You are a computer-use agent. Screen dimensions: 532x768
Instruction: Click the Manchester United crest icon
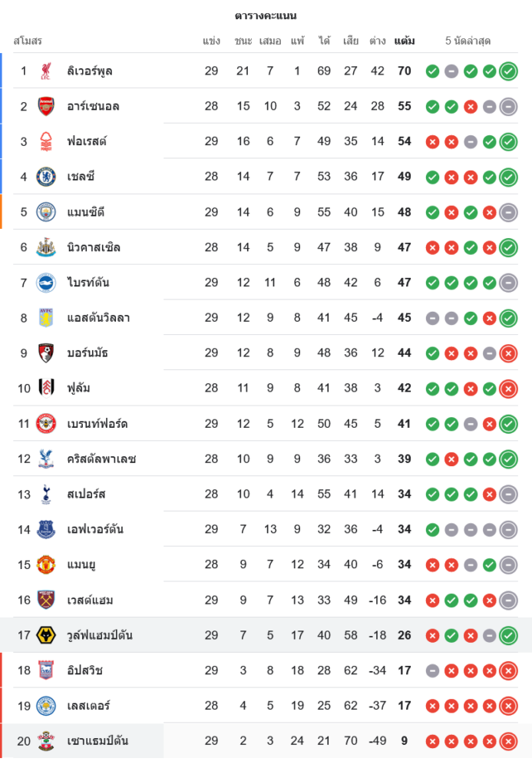[46, 564]
